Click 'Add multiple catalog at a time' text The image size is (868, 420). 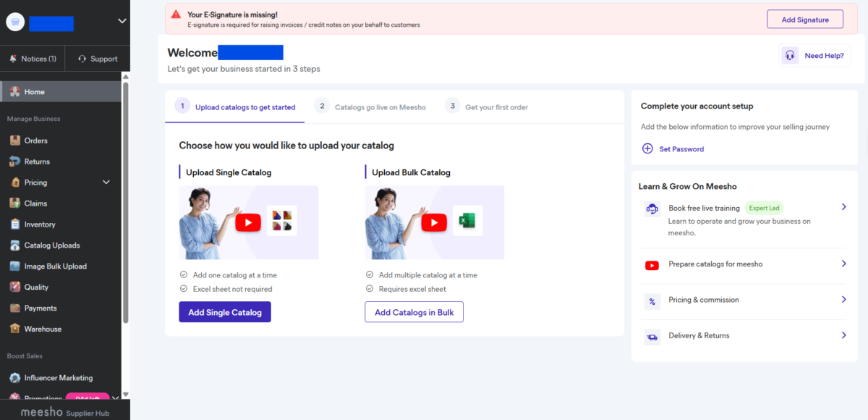[x=428, y=275]
